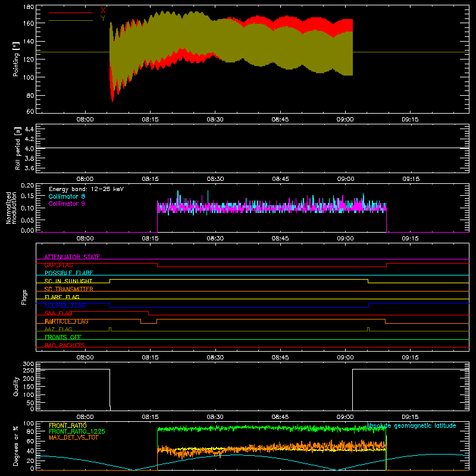Select the 'Flags' axis label
This screenshot has height=476, width=476.
tap(24, 297)
